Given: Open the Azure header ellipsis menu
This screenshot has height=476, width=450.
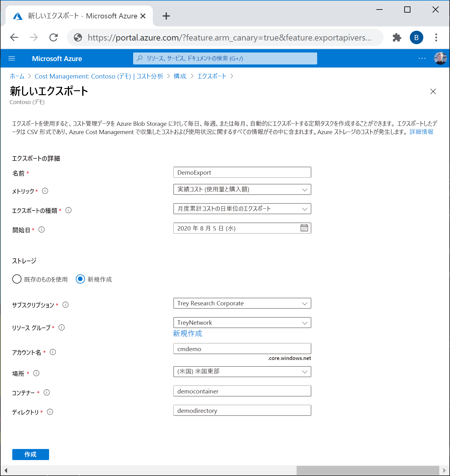Looking at the screenshot, I should pos(422,58).
